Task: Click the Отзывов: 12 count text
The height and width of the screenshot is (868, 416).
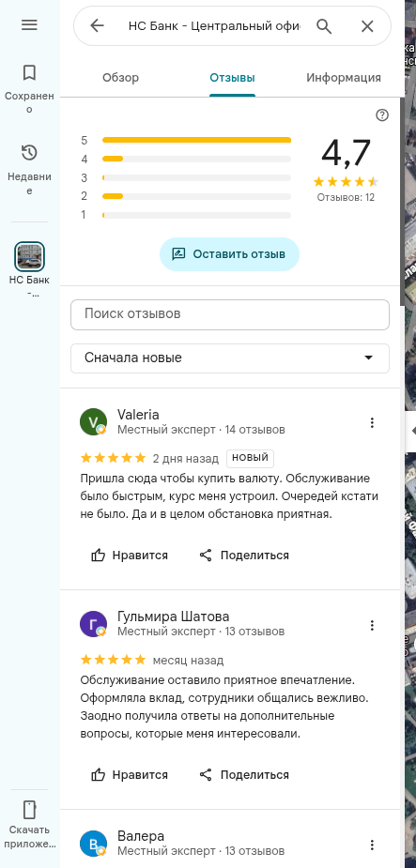Action: 346,197
